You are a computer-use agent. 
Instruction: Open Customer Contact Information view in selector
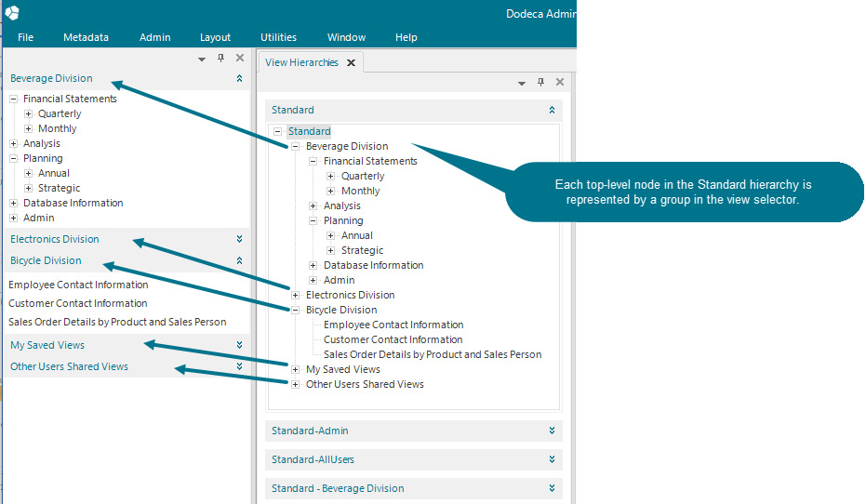(78, 304)
